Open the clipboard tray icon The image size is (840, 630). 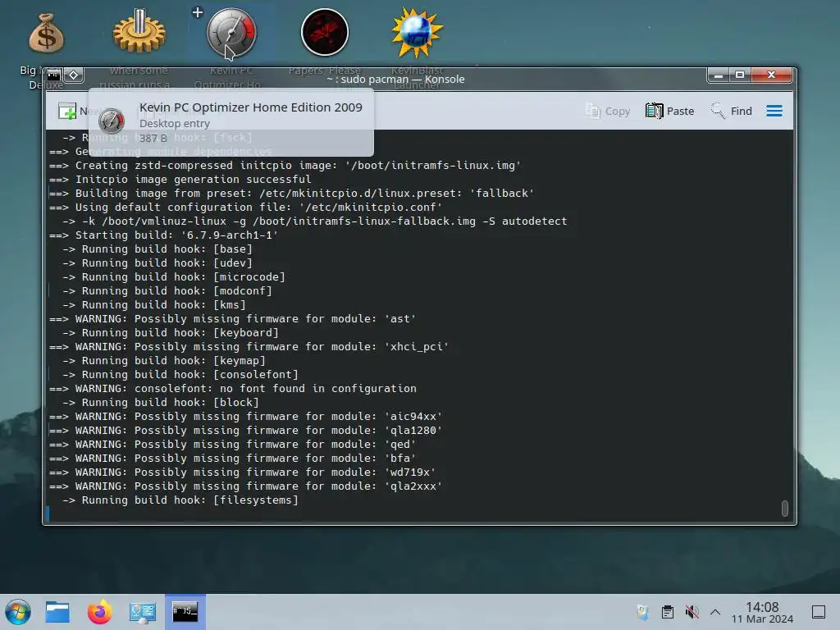tap(668, 612)
